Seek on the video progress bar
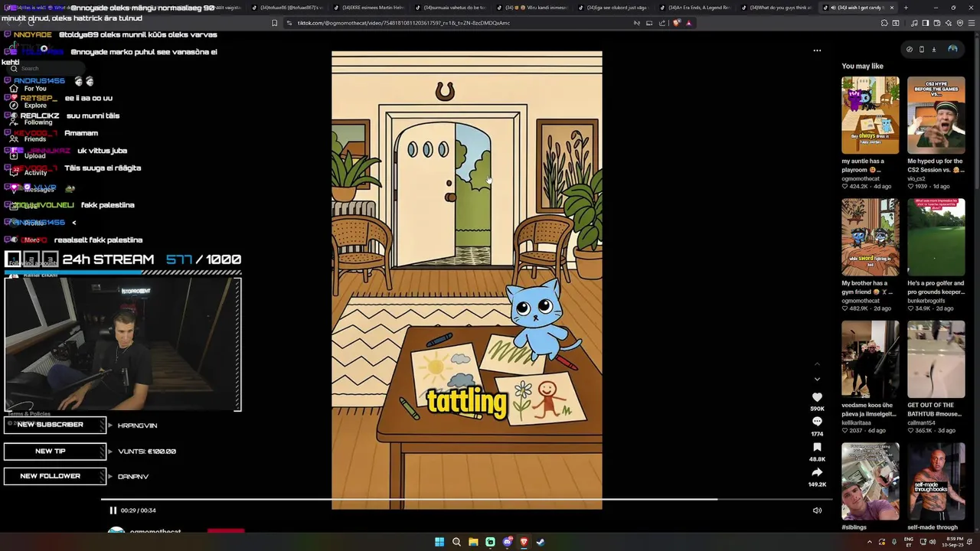Image resolution: width=980 pixels, height=551 pixels. pos(467,500)
